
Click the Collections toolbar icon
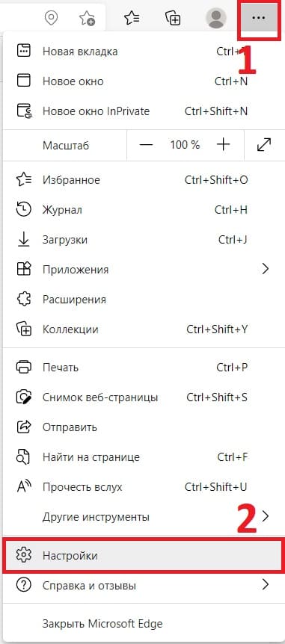tap(173, 18)
